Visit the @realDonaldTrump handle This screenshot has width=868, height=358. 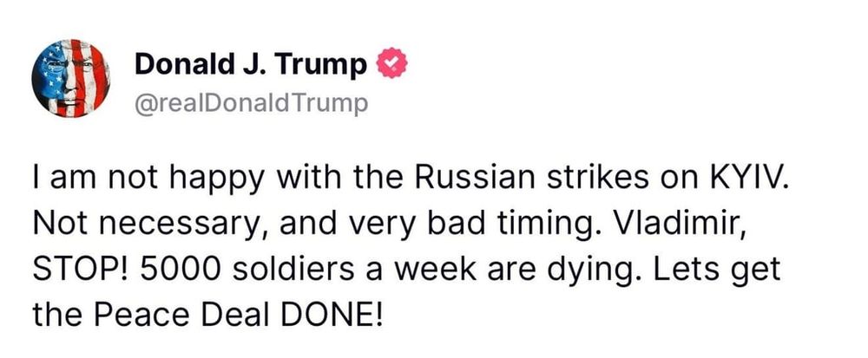coord(251,103)
